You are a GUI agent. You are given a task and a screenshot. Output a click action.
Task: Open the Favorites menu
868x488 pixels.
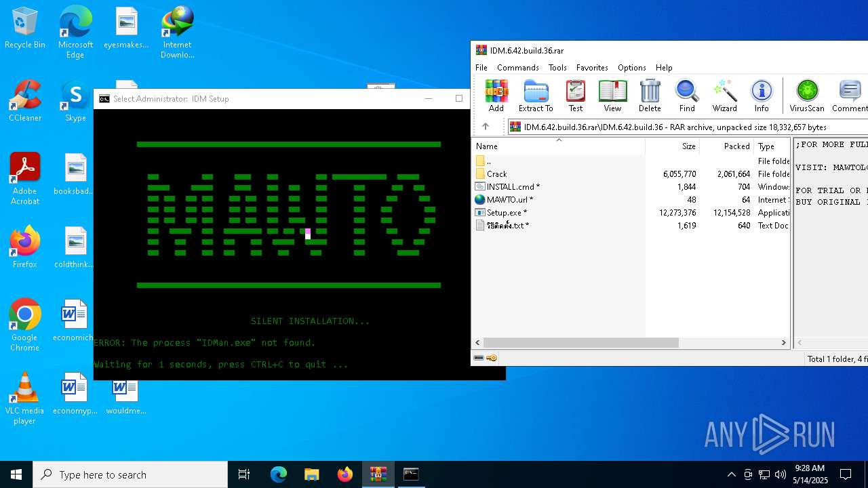[592, 68]
